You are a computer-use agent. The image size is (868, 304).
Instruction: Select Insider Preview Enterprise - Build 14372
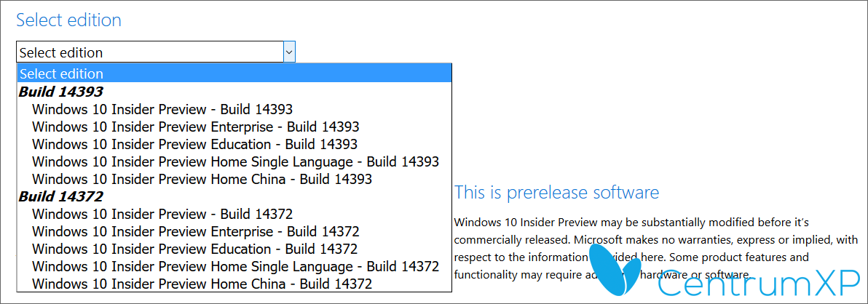coord(234,231)
